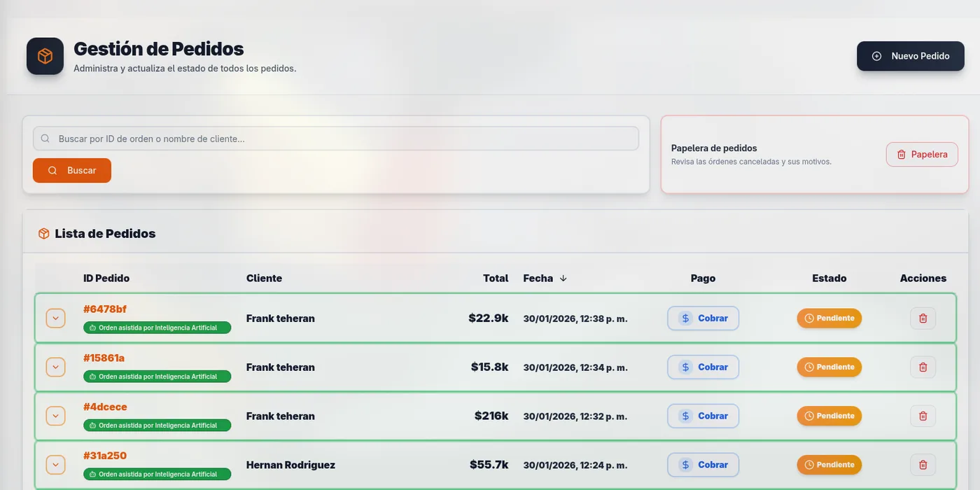Click the Estado column header
The width and height of the screenshot is (980, 490).
(x=829, y=279)
